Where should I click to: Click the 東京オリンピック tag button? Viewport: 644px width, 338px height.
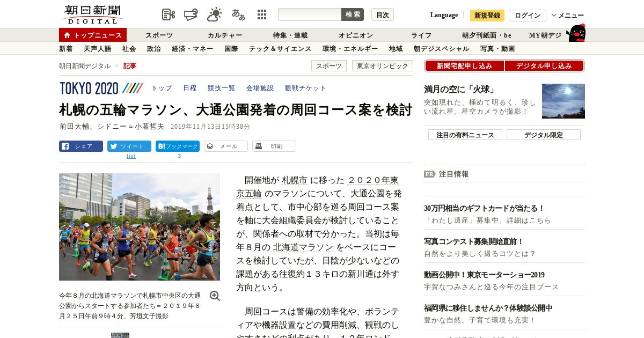(x=383, y=66)
